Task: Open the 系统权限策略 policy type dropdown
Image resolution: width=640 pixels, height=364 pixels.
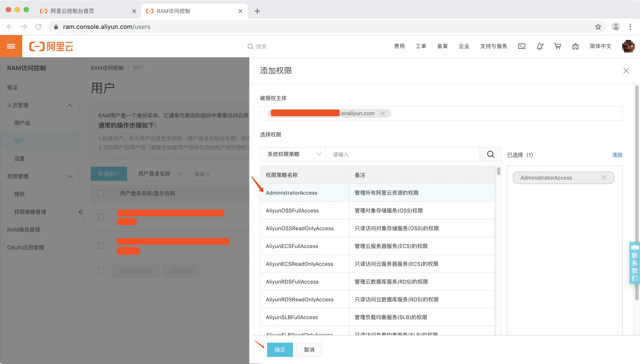Action: [x=293, y=154]
